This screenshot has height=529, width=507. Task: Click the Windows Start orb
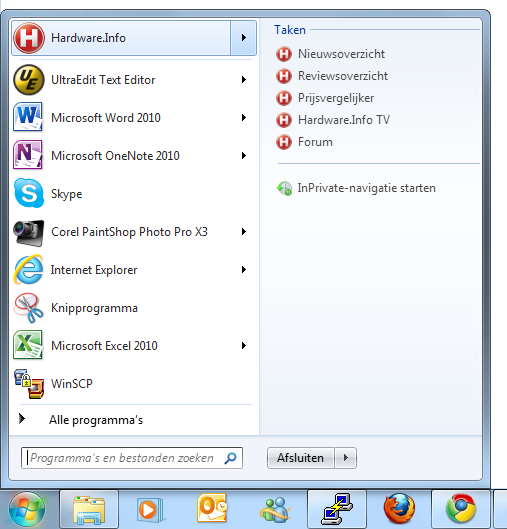click(x=27, y=509)
